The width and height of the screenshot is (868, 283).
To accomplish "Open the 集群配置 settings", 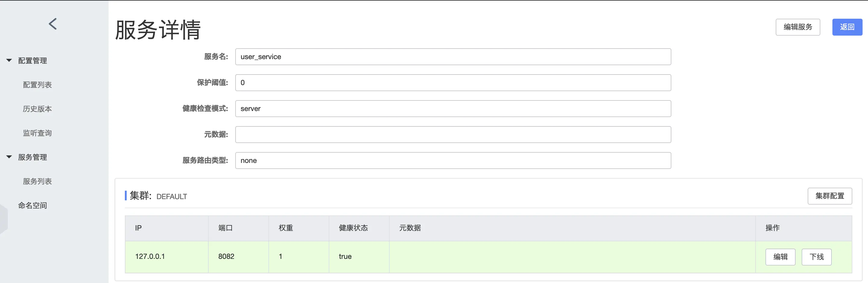I will [x=830, y=196].
